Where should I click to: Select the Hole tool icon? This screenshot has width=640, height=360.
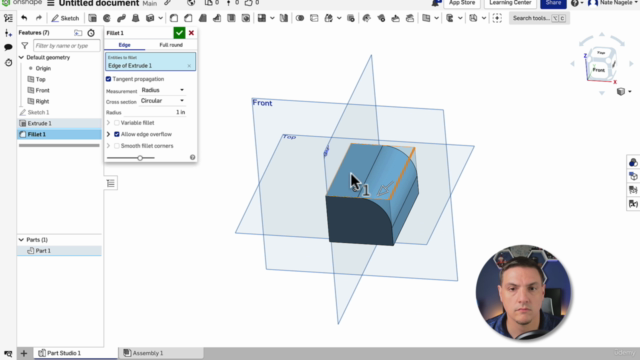tap(246, 18)
